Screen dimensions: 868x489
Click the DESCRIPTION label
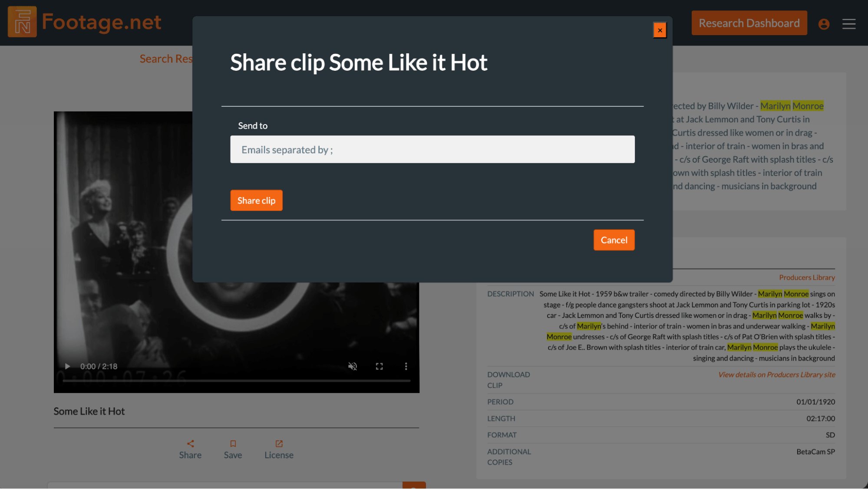[x=510, y=294]
